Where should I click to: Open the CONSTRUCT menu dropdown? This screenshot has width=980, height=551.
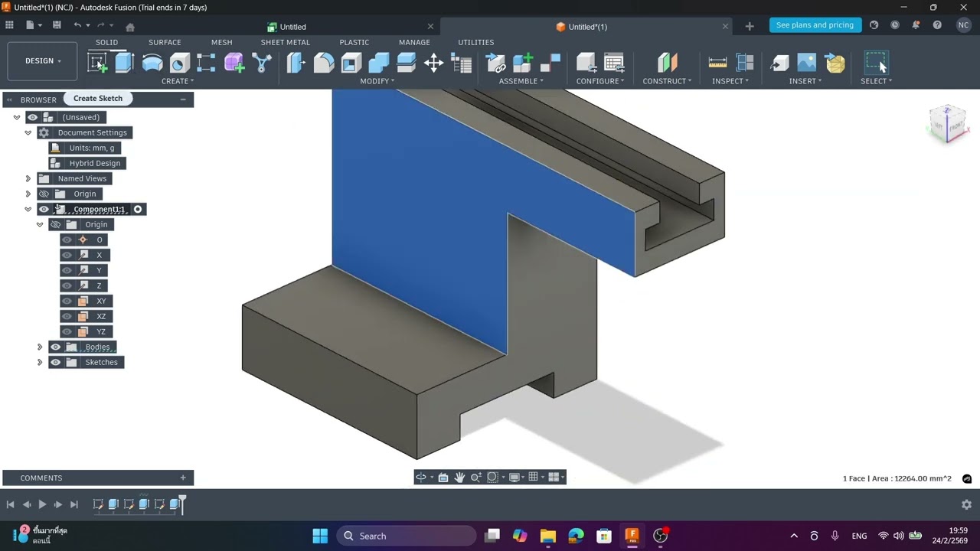coord(667,81)
